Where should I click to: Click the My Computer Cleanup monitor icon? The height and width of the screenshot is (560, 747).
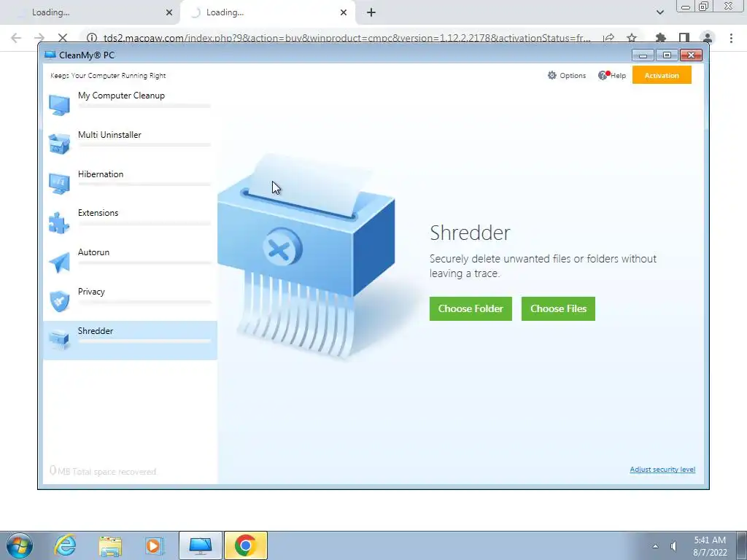59,105
